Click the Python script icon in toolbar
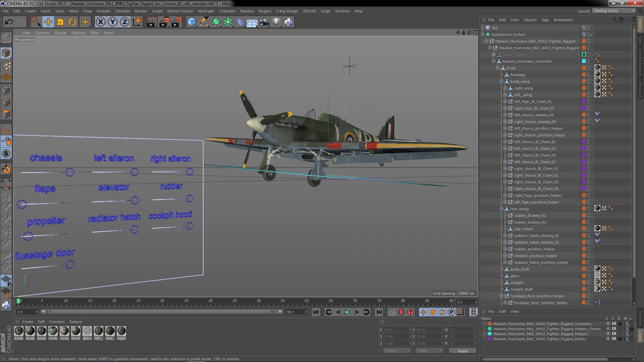Screen dimensions: 644x362 288,22
